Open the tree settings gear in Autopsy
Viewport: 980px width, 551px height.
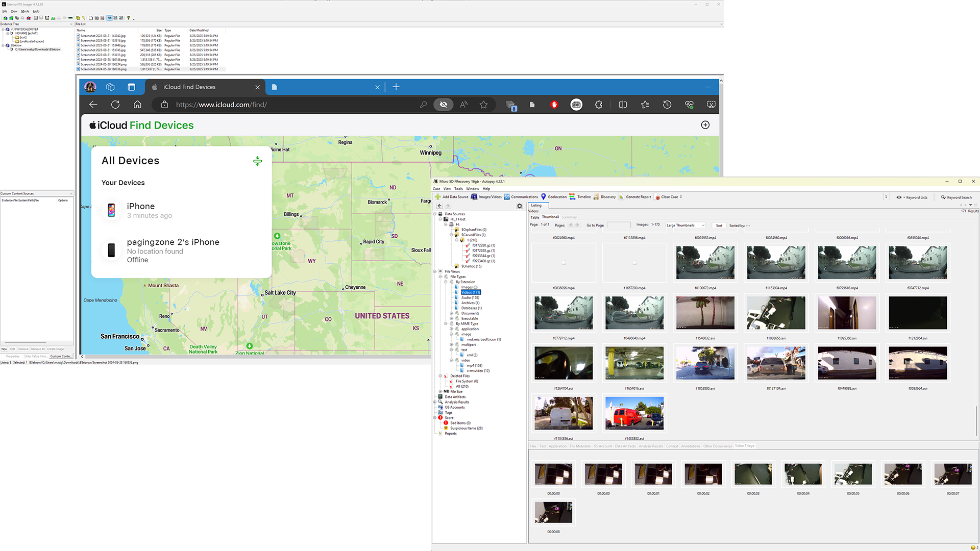click(x=520, y=206)
